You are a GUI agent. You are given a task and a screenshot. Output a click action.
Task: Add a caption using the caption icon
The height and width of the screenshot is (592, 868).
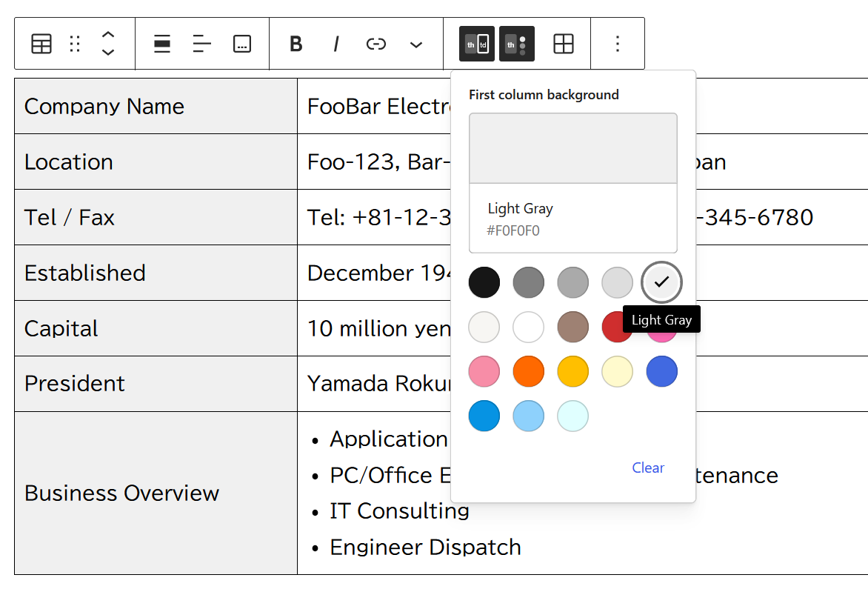tap(242, 44)
